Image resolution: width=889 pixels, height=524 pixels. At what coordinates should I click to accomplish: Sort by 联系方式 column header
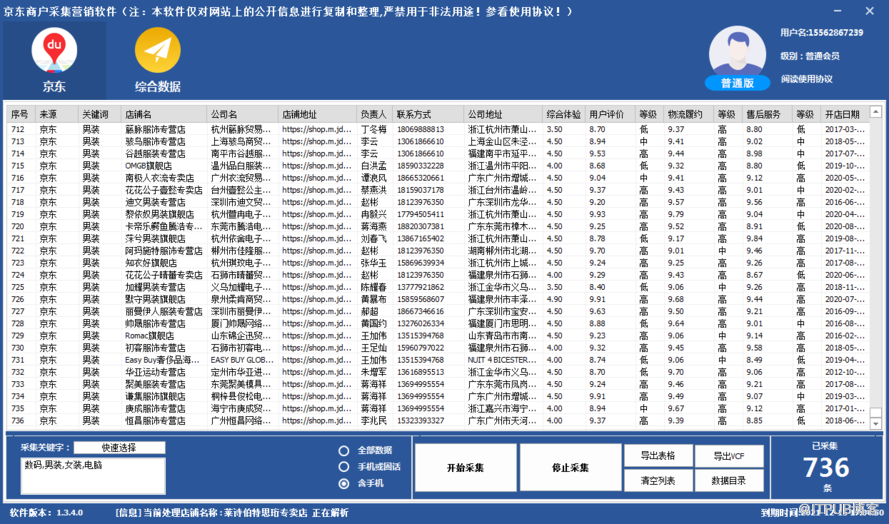coord(428,114)
